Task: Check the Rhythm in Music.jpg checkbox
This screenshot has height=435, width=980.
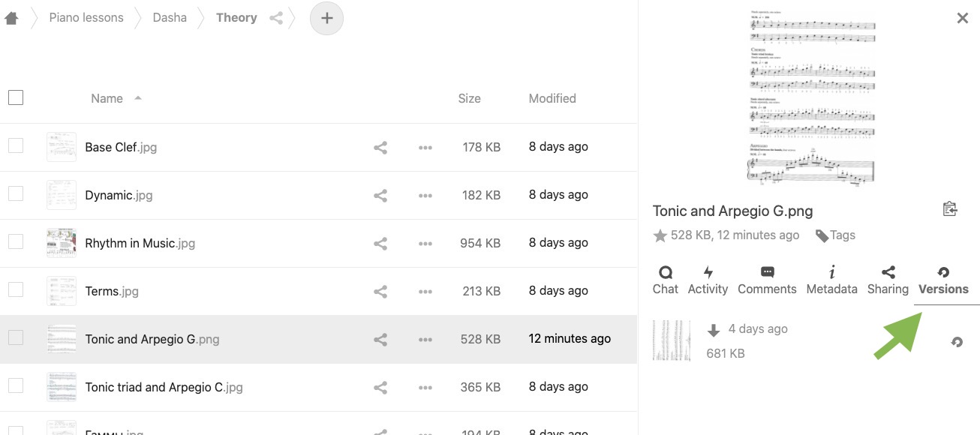Action: pos(16,241)
